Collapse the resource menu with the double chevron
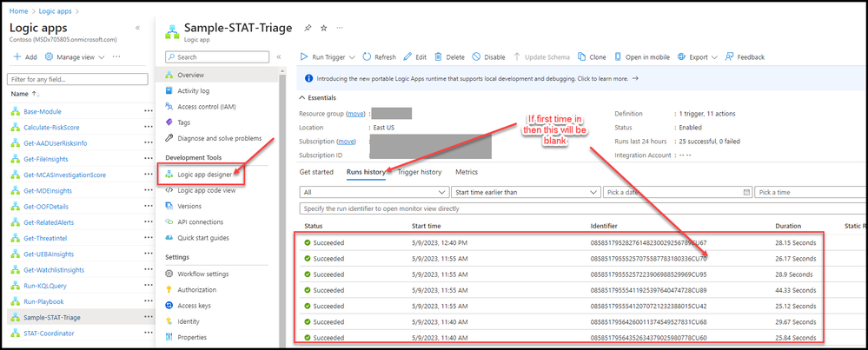The width and height of the screenshot is (868, 350). click(279, 57)
